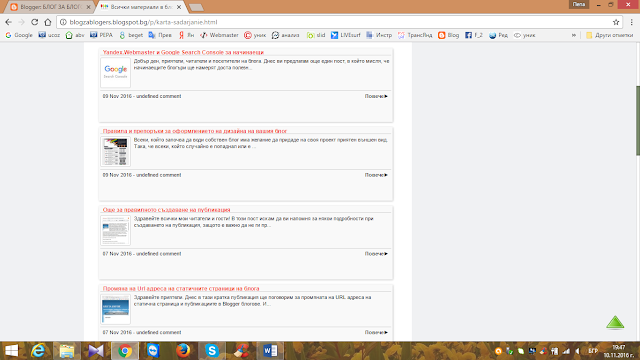Bookmark this page with the star icon
Image resolution: width=640 pixels, height=360 pixels.
tap(616, 22)
